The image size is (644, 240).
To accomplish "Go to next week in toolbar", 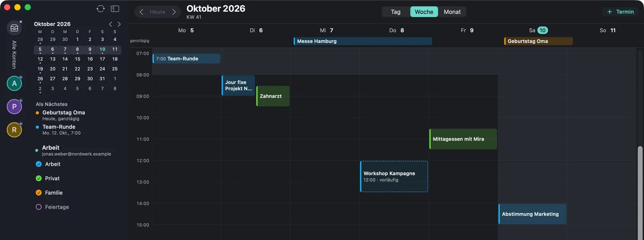I will coord(174,12).
